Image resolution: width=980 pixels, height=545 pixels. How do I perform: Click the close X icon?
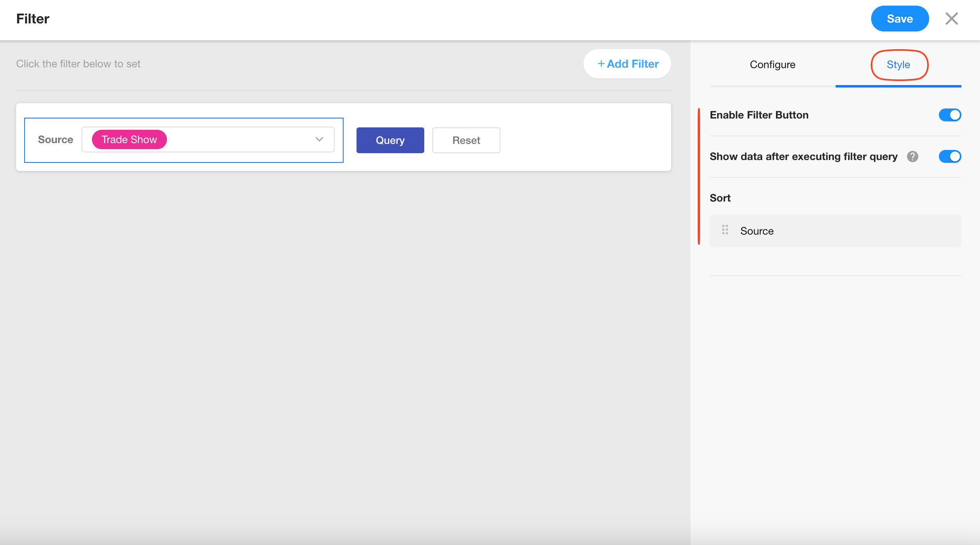coord(951,19)
